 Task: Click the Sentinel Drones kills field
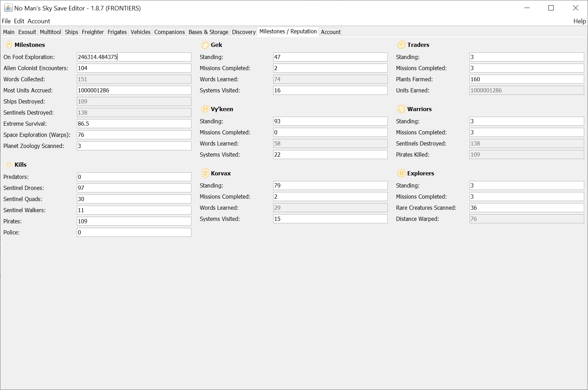point(134,188)
